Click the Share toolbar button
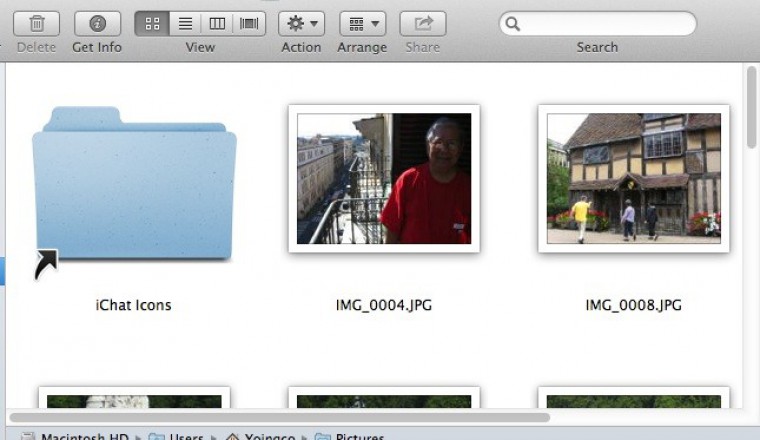760x440 pixels. 423,24
